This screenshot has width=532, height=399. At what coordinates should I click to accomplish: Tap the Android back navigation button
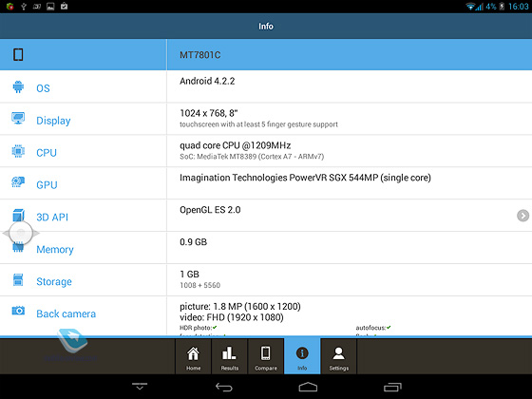coord(224,387)
